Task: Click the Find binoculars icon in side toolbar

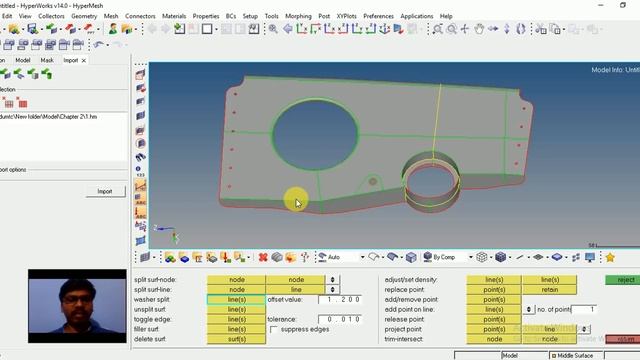Action: pos(140,157)
